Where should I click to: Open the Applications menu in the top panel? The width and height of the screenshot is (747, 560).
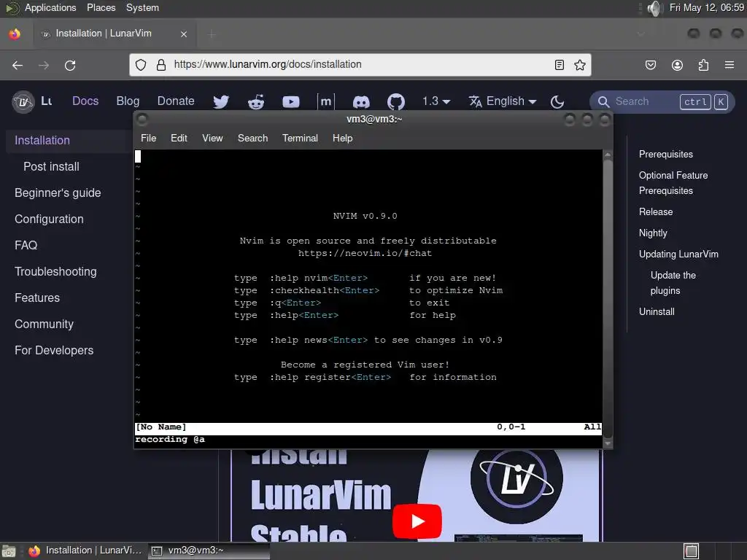pyautogui.click(x=50, y=7)
